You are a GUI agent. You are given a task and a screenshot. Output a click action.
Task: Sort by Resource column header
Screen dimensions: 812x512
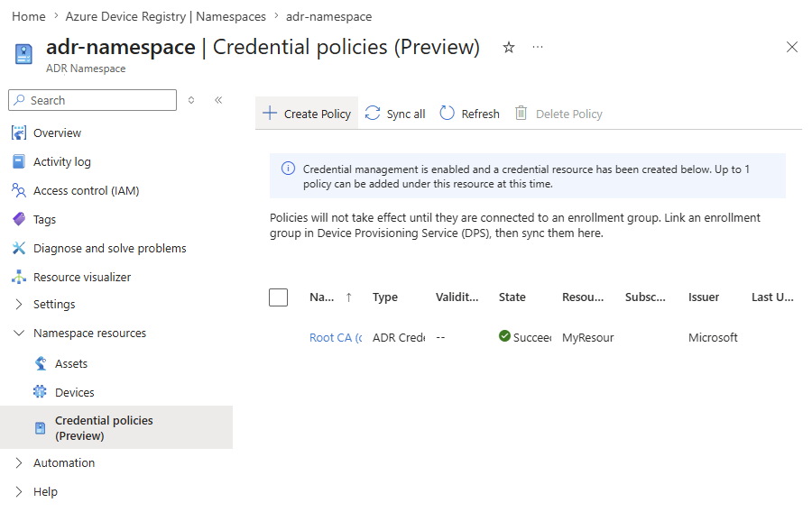click(583, 297)
